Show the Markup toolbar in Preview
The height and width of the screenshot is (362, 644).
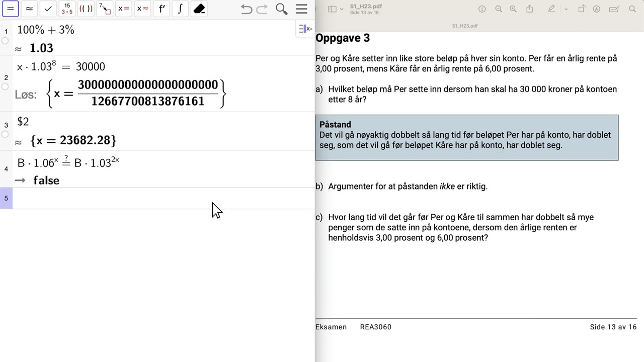(x=597, y=9)
